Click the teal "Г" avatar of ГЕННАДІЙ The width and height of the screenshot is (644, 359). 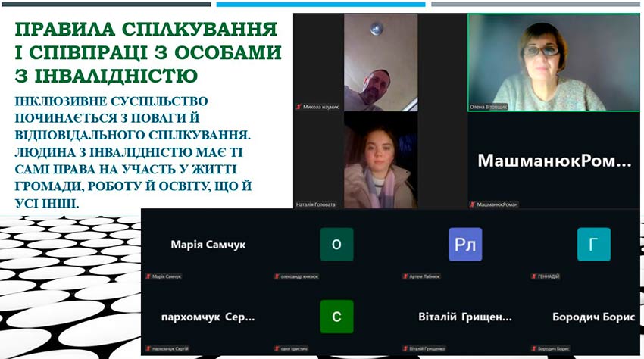(x=593, y=245)
